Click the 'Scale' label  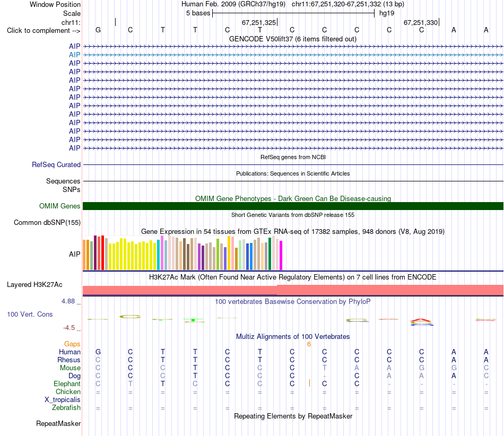[x=72, y=13]
